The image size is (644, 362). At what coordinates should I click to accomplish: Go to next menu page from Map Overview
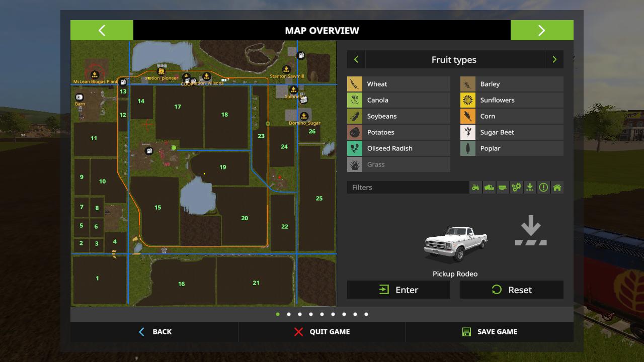[x=542, y=30]
